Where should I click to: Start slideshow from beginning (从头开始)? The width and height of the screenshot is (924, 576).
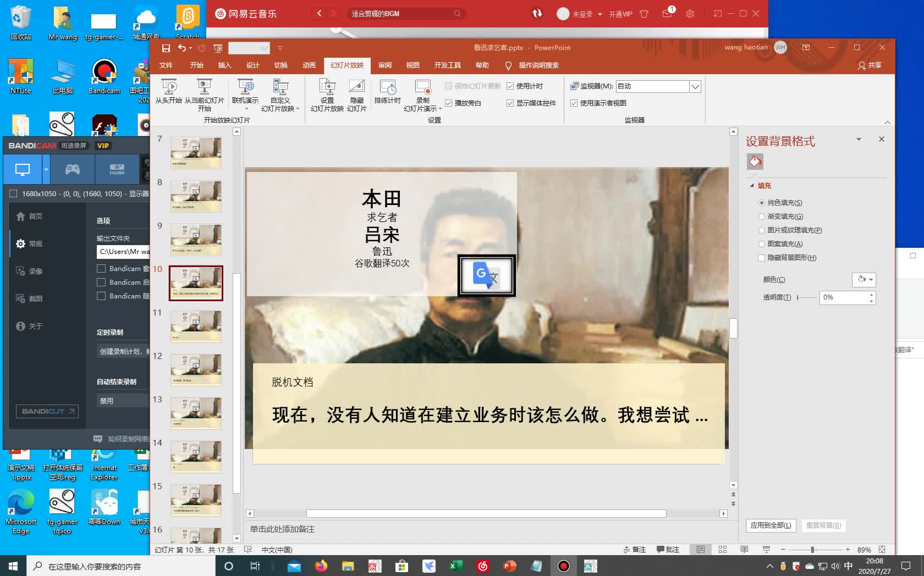pyautogui.click(x=169, y=91)
